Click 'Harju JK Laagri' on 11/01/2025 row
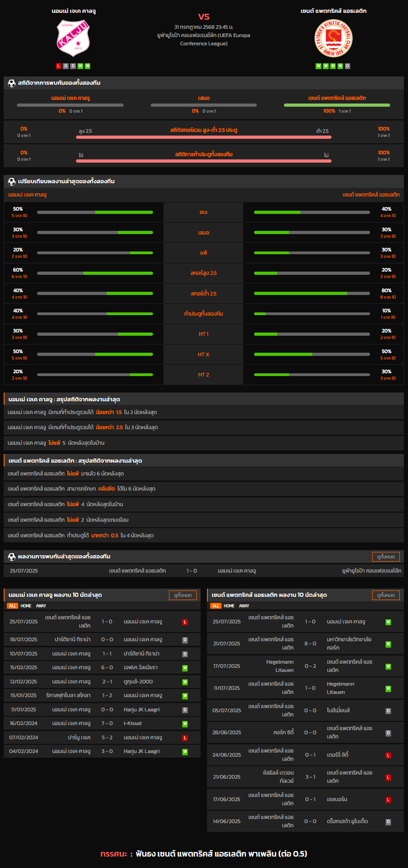Image resolution: width=408 pixels, height=868 pixels. tap(141, 710)
